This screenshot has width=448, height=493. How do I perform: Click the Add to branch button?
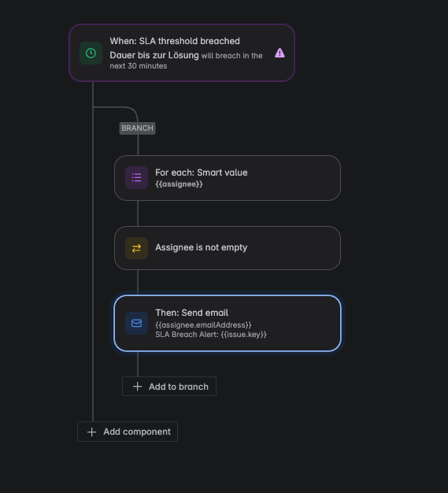pyautogui.click(x=169, y=387)
